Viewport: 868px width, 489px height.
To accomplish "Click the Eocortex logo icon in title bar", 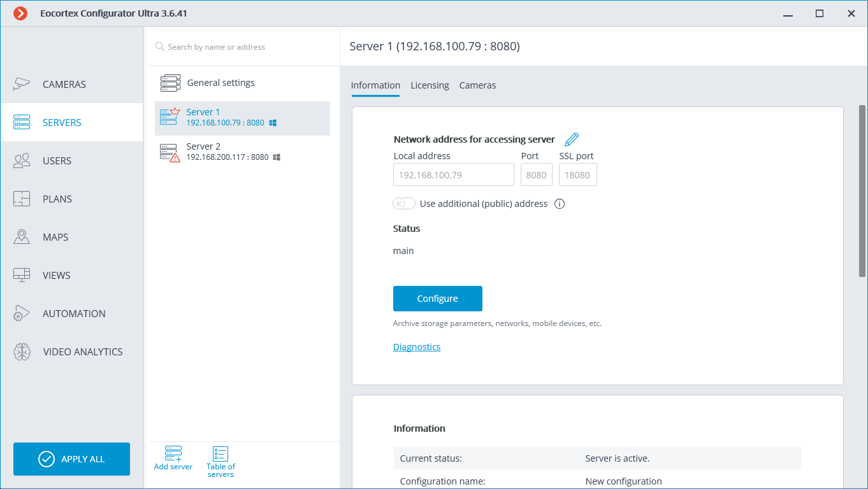I will coord(20,13).
